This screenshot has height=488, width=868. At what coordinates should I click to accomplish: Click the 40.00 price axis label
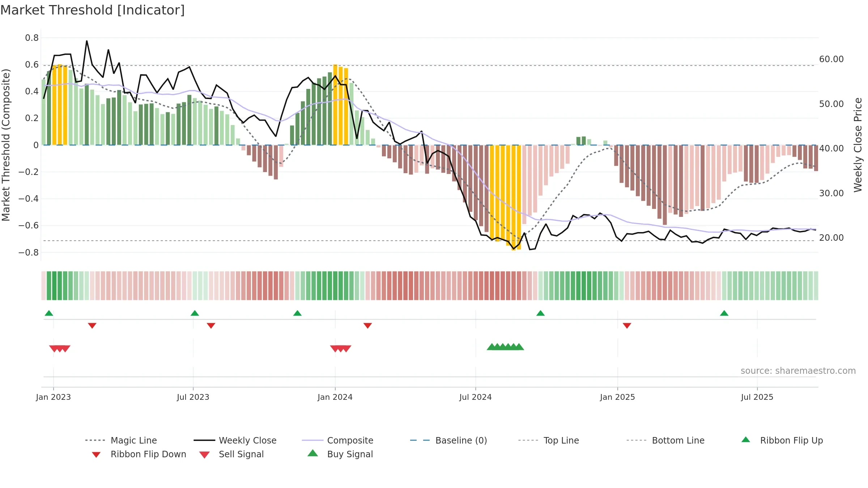(x=831, y=149)
